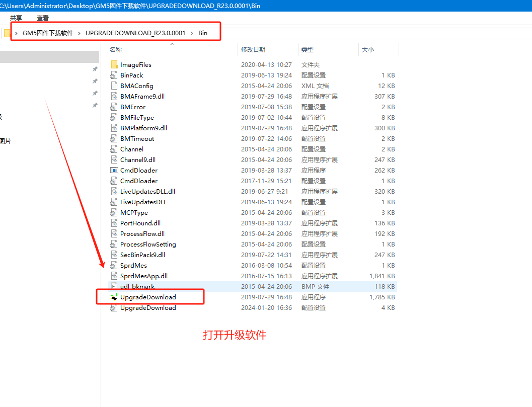Screen dimensions: 532x407
Task: Open the 查看 ribbon tab
Action: 43,18
